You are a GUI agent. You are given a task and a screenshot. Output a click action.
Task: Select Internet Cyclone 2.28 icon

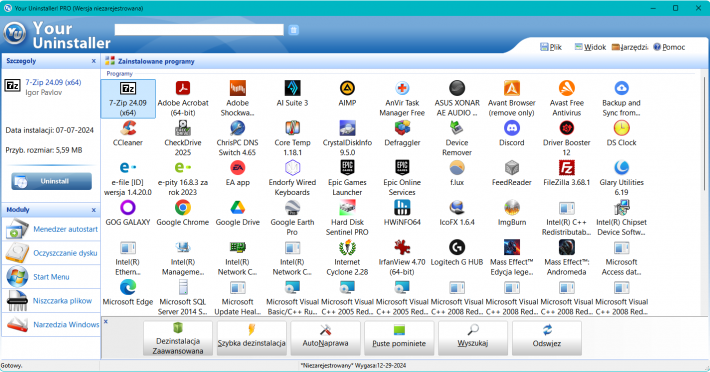tap(347, 248)
